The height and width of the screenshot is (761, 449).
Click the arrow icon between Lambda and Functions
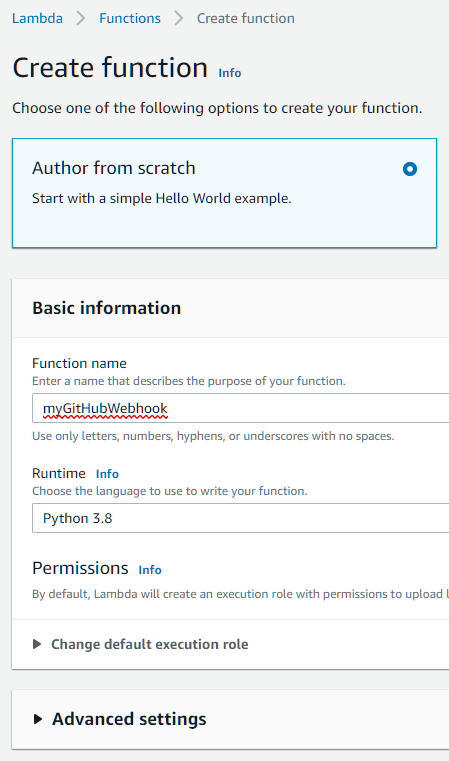click(81, 18)
